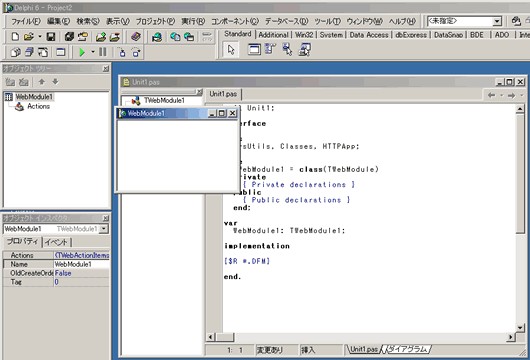This screenshot has height=360, width=530.
Task: Open the プロジェクト(P) menu
Action: click(155, 22)
